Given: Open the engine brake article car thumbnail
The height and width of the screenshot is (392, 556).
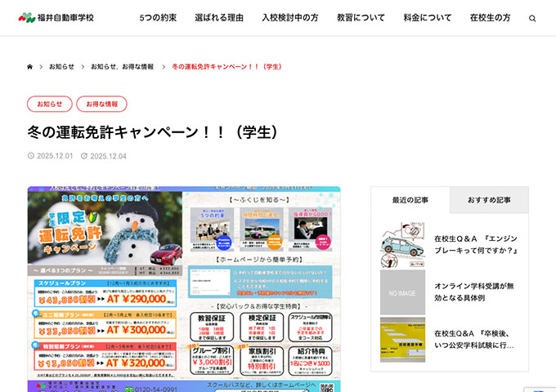Looking at the screenshot, I should (x=402, y=245).
